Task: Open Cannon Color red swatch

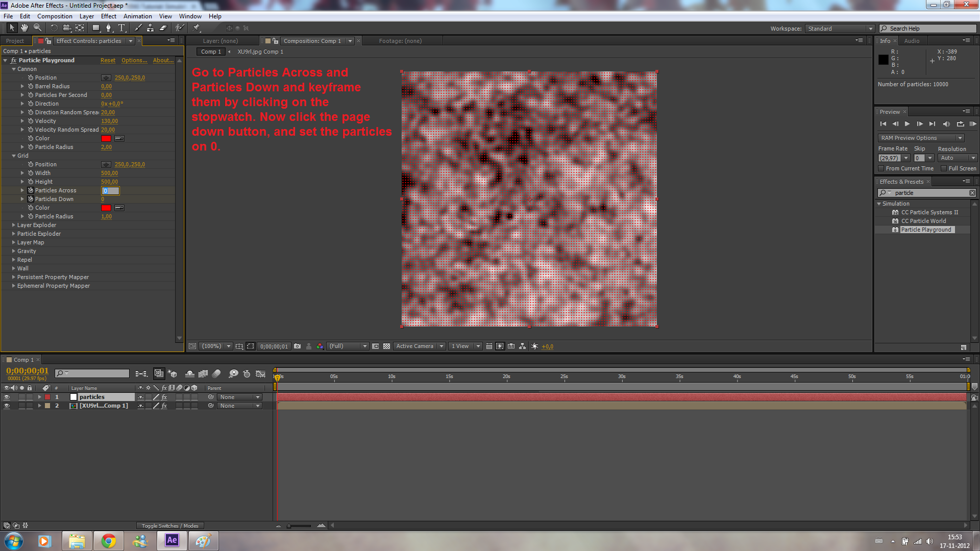Action: point(106,138)
